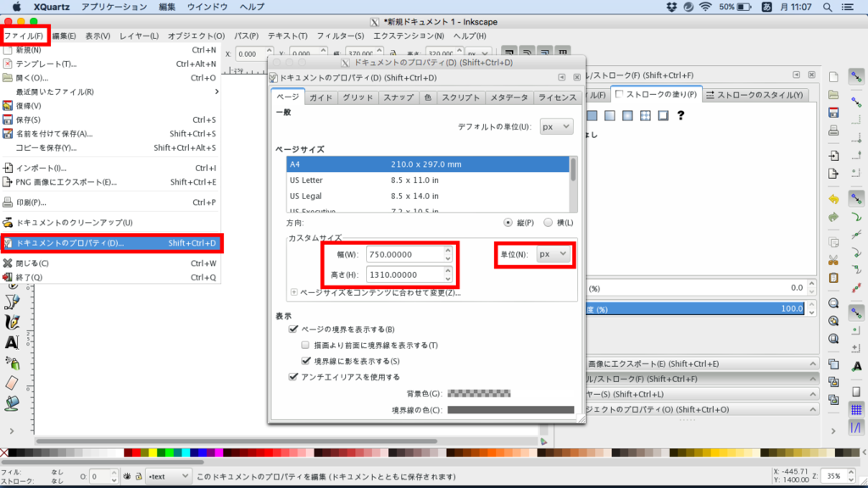Screen dimensions: 868x488
Task: Click the opacity 100.0 slider bar
Action: [694, 308]
